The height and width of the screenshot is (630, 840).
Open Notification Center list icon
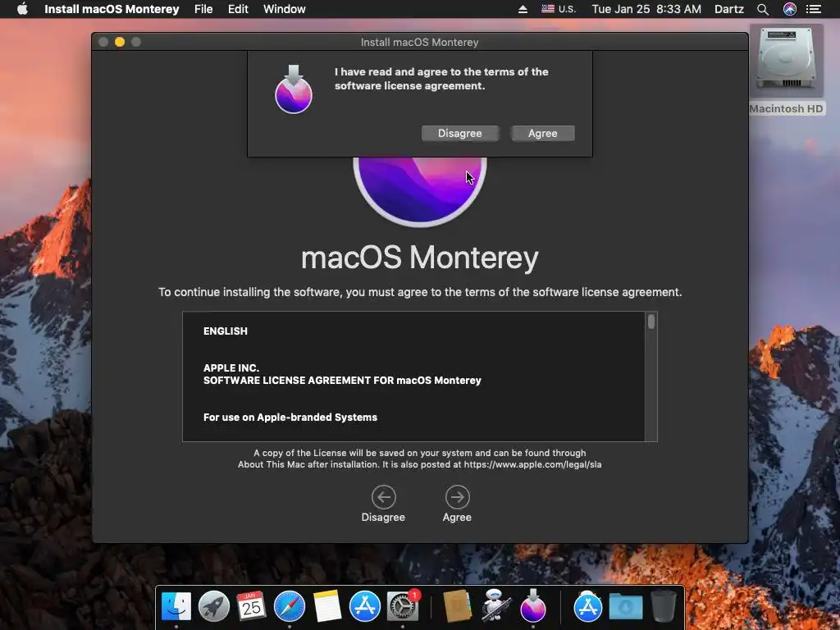pyautogui.click(x=814, y=9)
